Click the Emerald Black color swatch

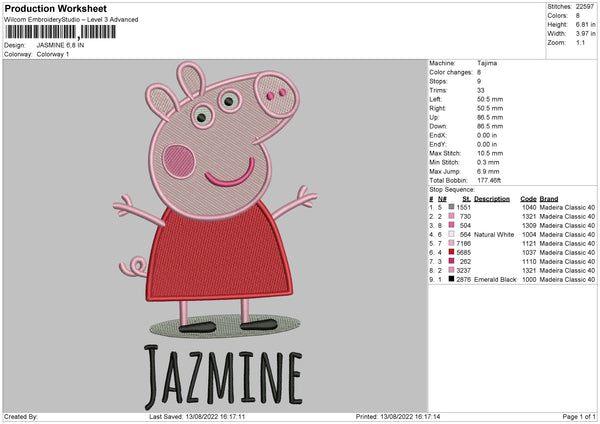[451, 279]
